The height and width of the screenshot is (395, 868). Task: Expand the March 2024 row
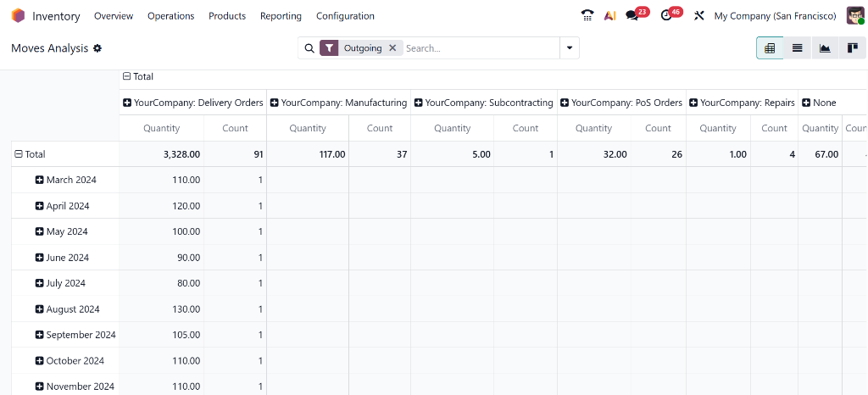(40, 180)
